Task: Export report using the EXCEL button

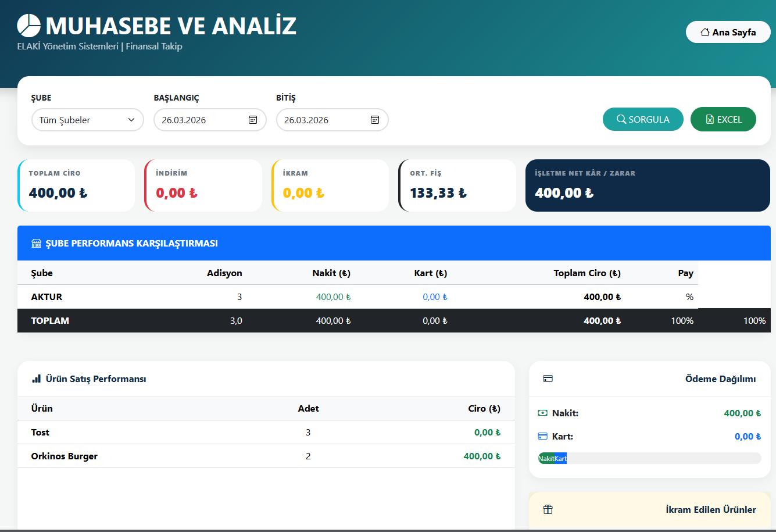Action: [x=723, y=119]
